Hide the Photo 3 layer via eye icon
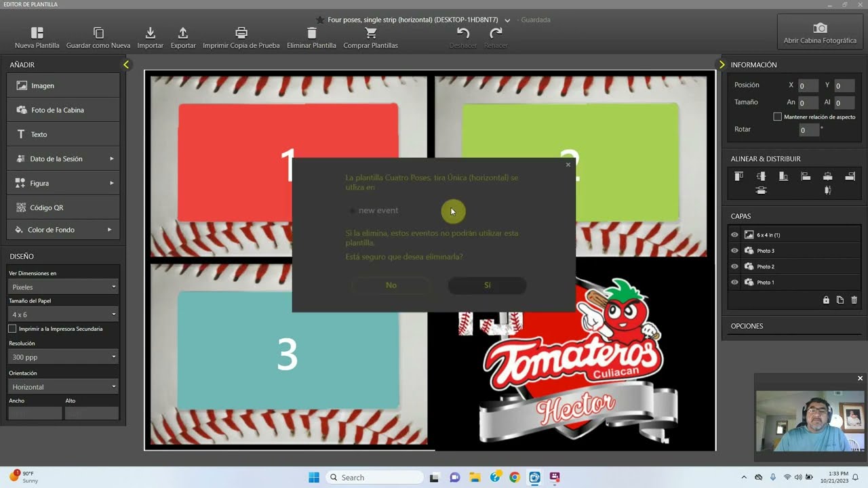The image size is (868, 488). (734, 251)
